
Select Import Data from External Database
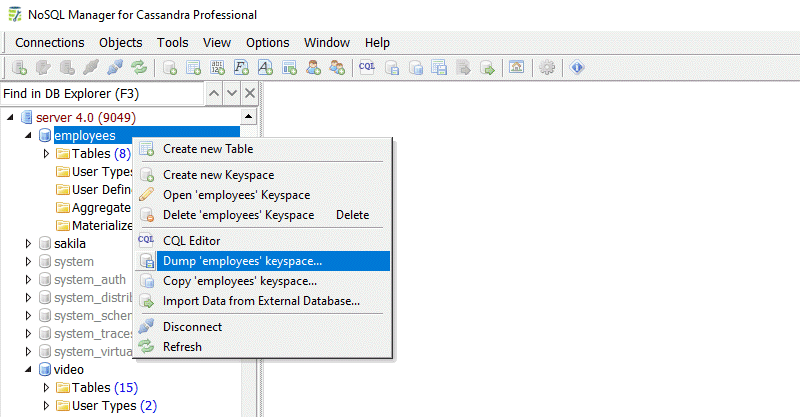click(261, 301)
